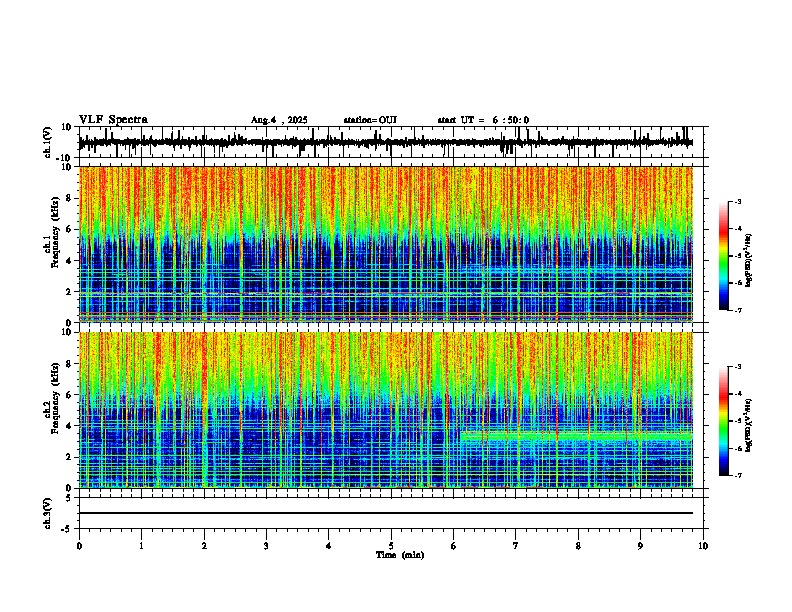Click the 'Time (min)' axis label
The height and width of the screenshot is (612, 792).
coord(400,555)
